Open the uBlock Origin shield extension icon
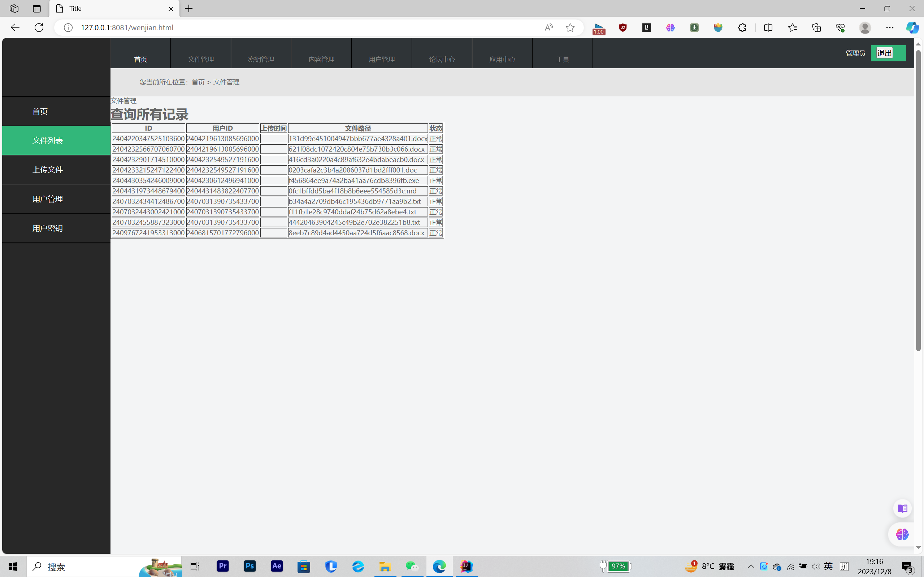The width and height of the screenshot is (924, 577). 623,27
